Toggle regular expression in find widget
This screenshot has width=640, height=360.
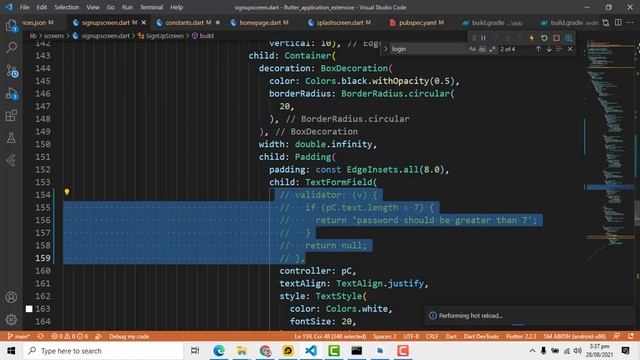click(492, 49)
